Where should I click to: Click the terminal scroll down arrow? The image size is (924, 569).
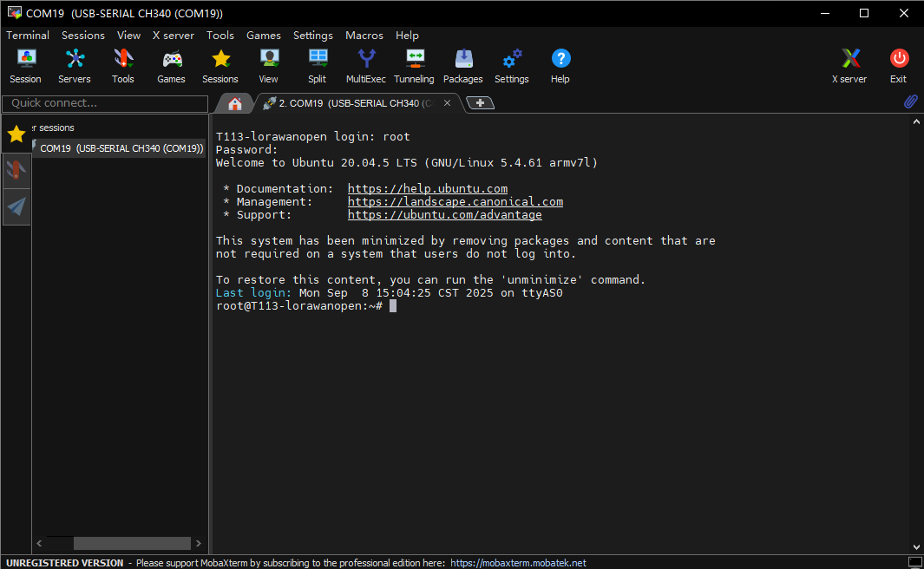(916, 547)
